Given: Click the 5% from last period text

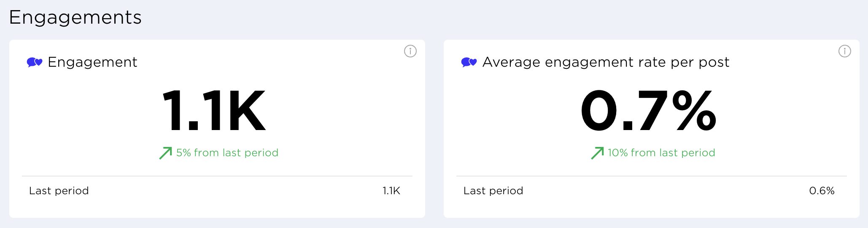Looking at the screenshot, I should click(x=227, y=153).
